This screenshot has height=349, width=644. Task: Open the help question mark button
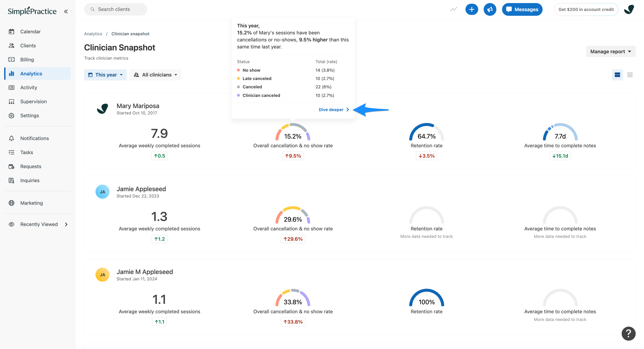coord(628,333)
